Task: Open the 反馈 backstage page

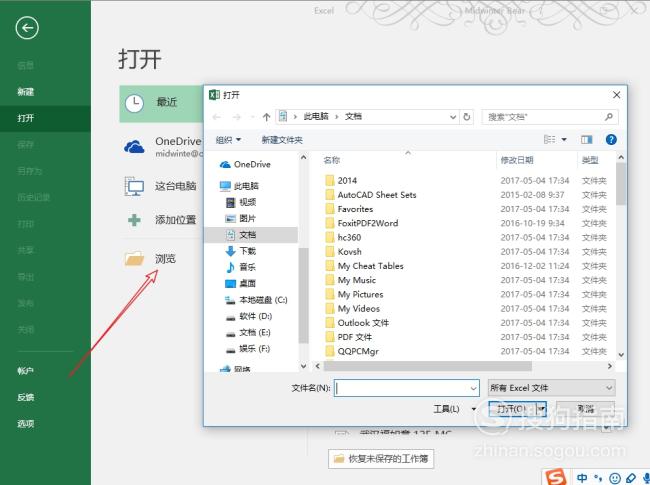Action: point(25,397)
